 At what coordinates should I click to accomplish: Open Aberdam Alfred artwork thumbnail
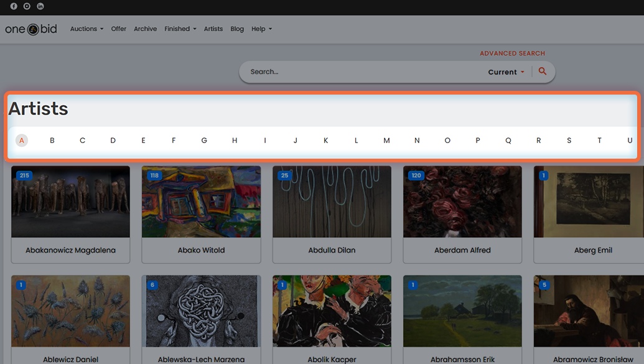[x=462, y=202]
